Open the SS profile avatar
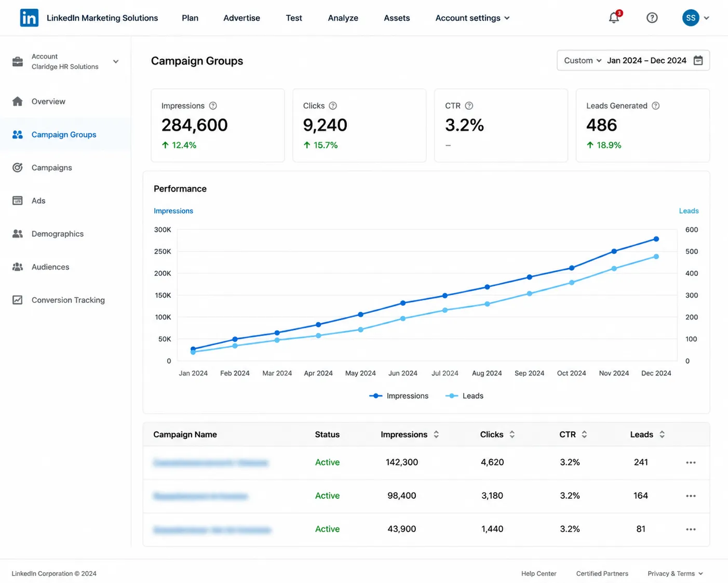 tap(691, 18)
